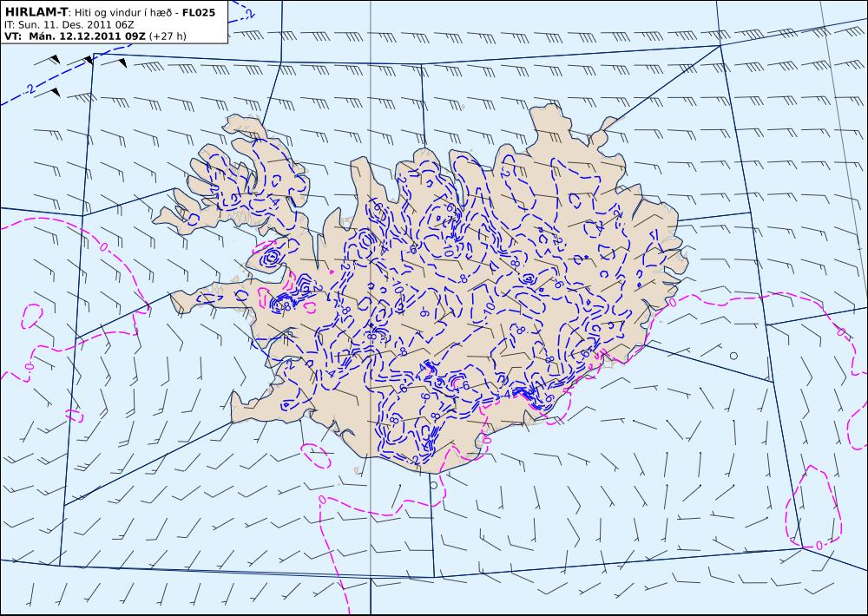Click the 'Hiti og vindur í hæð' caption

[x=124, y=13]
